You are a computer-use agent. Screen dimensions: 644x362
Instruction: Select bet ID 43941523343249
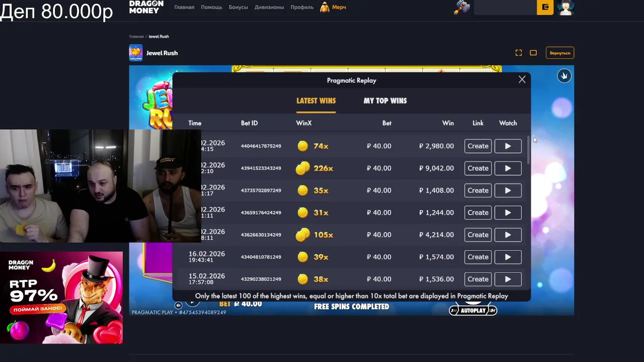(x=261, y=168)
